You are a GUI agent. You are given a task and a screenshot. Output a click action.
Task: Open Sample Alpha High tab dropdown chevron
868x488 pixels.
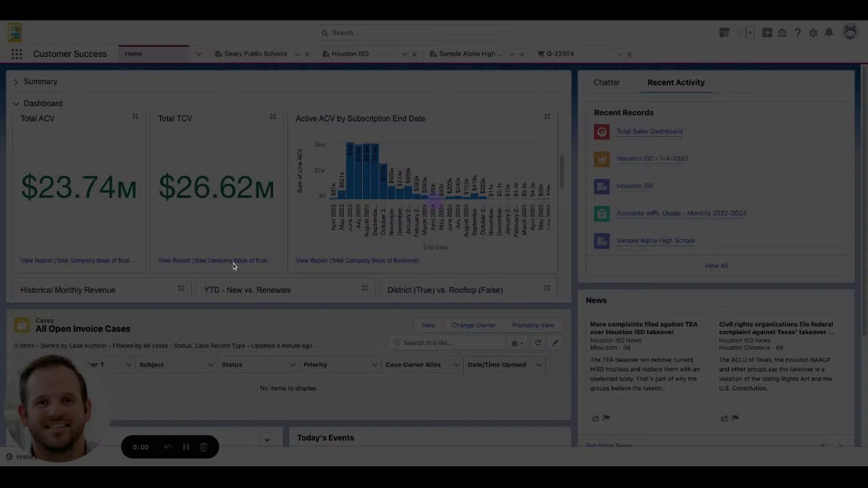point(512,54)
